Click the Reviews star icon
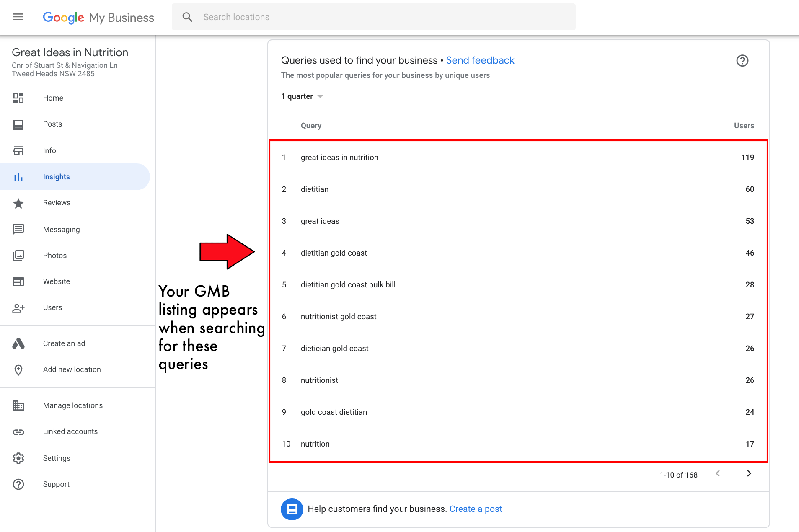 coord(18,203)
